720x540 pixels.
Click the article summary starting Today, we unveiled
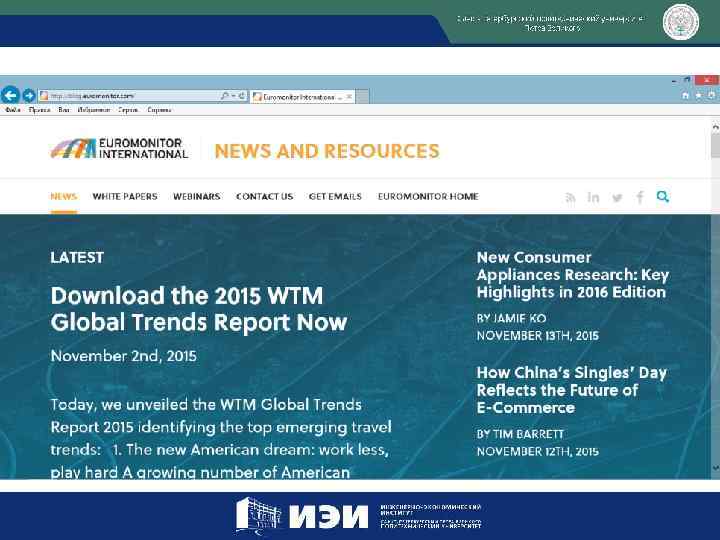tap(221, 438)
